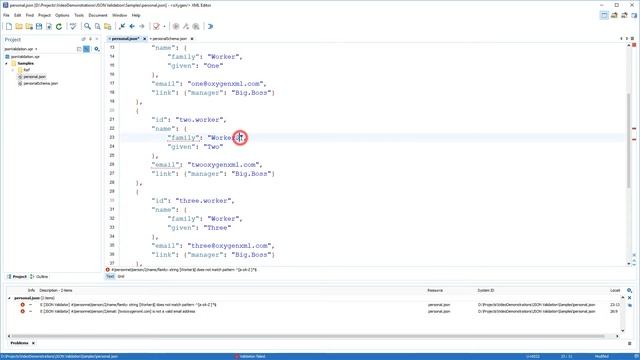640x360 pixels.
Task: Toggle Link with Editor in Project panel
Action: pos(87,49)
